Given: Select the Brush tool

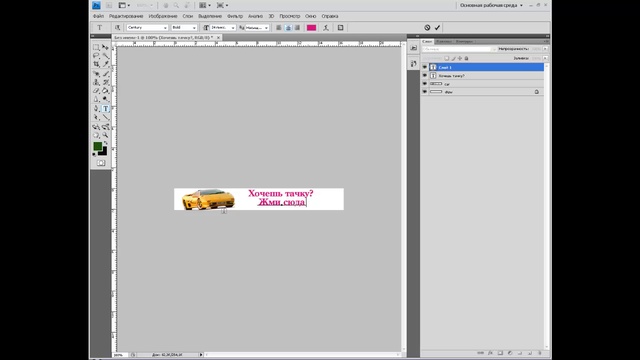Looking at the screenshot, I should [106, 74].
